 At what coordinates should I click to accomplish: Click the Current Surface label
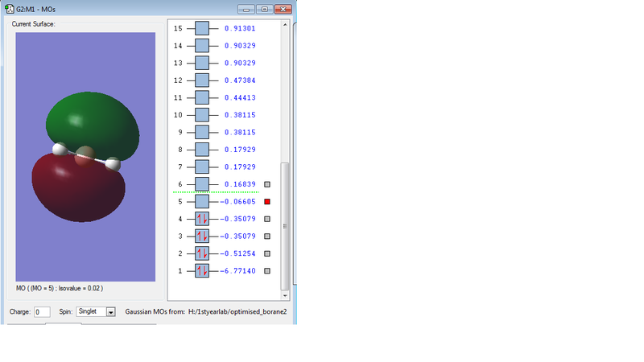pos(33,24)
